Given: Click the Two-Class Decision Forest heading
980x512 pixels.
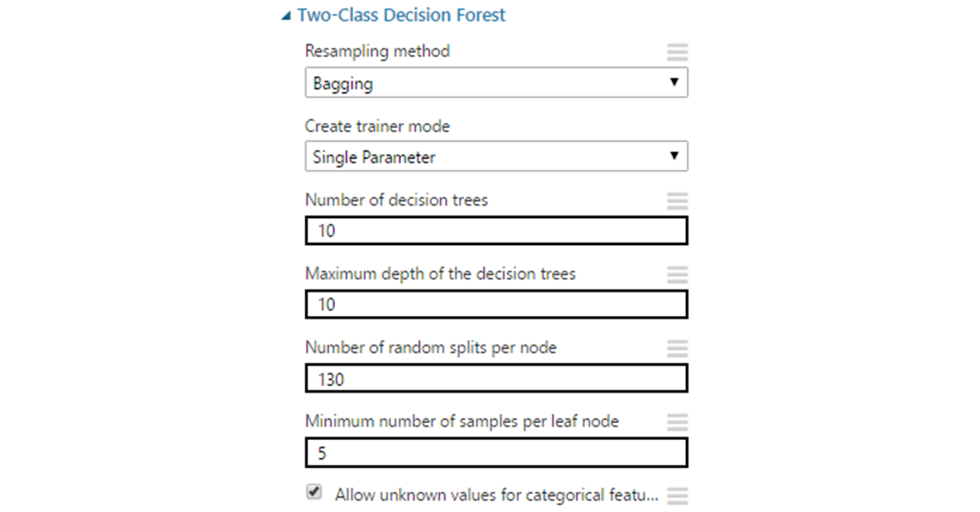Looking at the screenshot, I should point(401,15).
